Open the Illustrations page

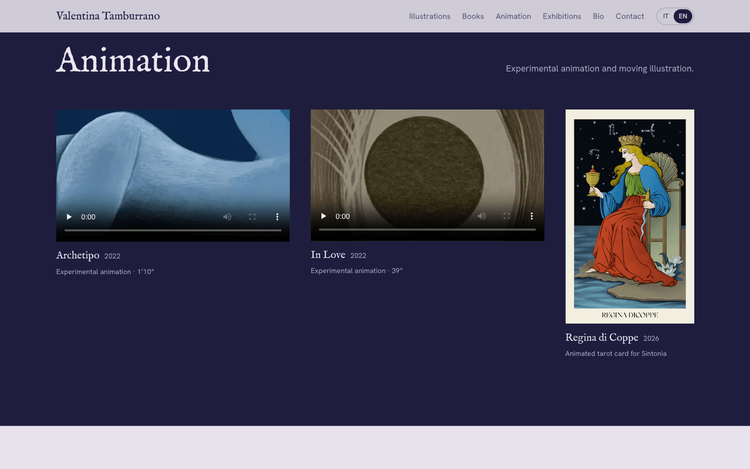[x=430, y=16]
